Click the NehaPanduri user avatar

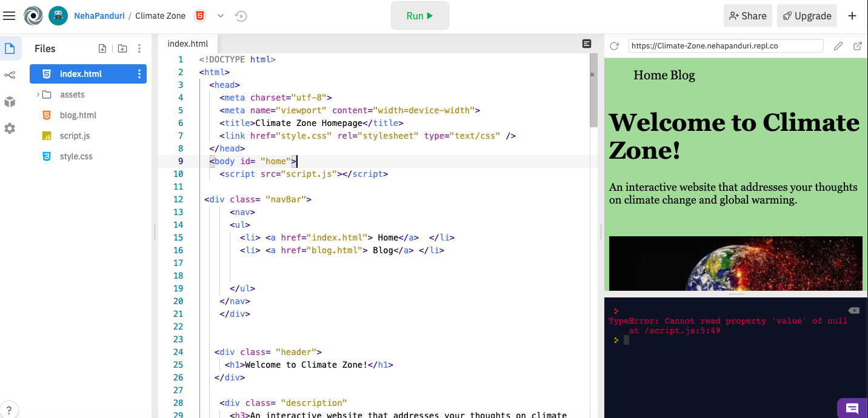click(58, 16)
